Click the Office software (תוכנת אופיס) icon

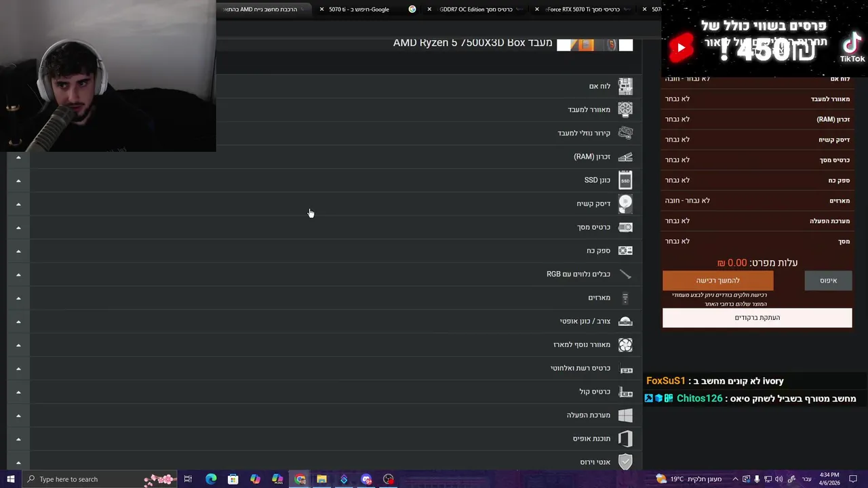click(625, 439)
